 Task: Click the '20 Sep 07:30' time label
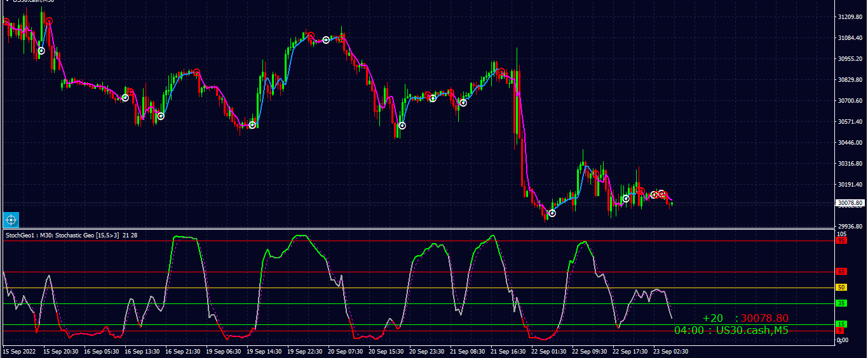(346, 351)
